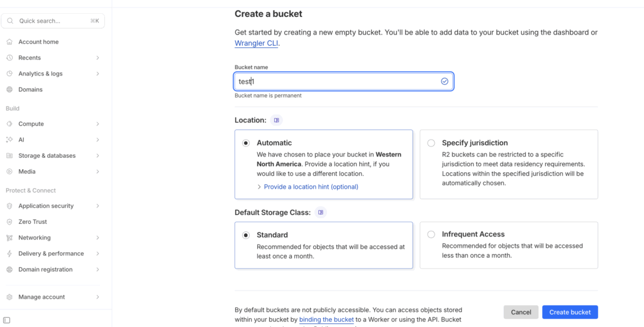The width and height of the screenshot is (644, 327).
Task: Click the search magnifier icon
Action: tap(11, 21)
